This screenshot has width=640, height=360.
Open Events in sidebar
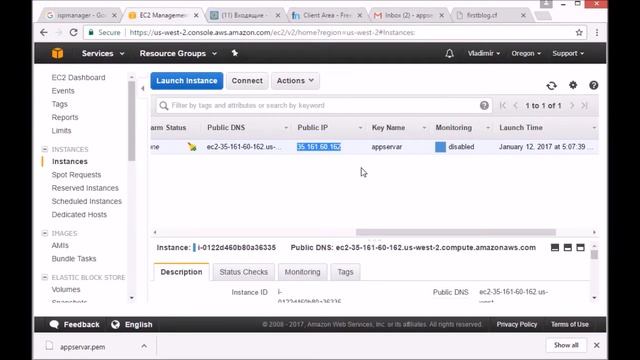(63, 91)
